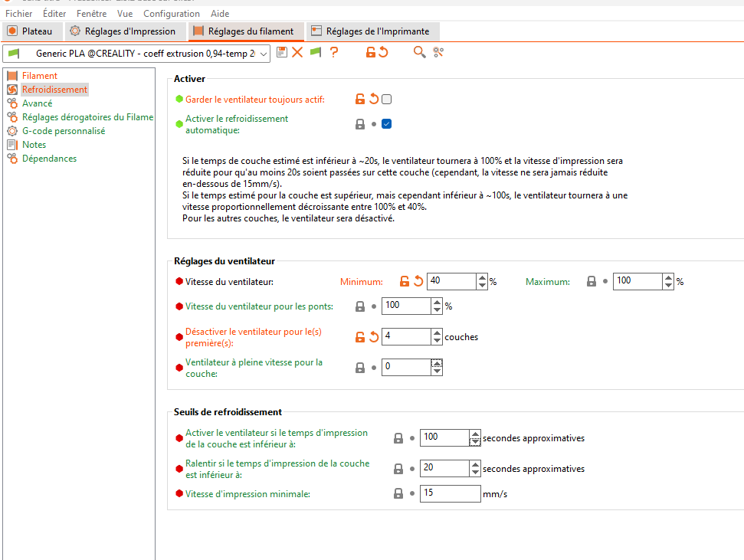Open the Fichier menu
This screenshot has height=560, width=744.
click(19, 14)
